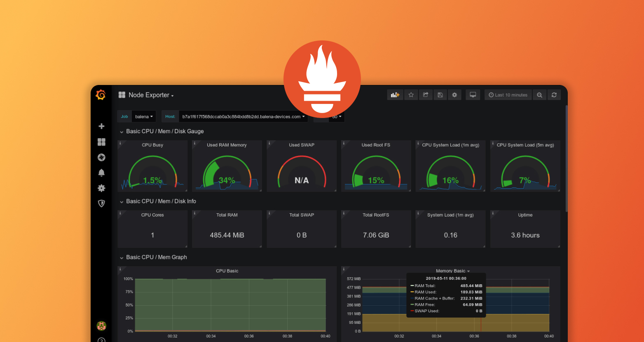
Task: Click the user avatar in the sidebar
Action: 101,326
